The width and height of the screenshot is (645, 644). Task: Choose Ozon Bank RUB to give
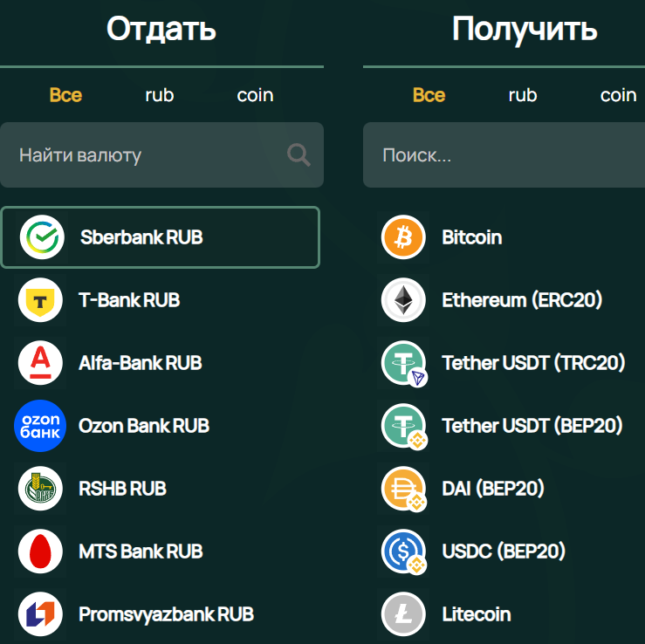[x=161, y=426]
